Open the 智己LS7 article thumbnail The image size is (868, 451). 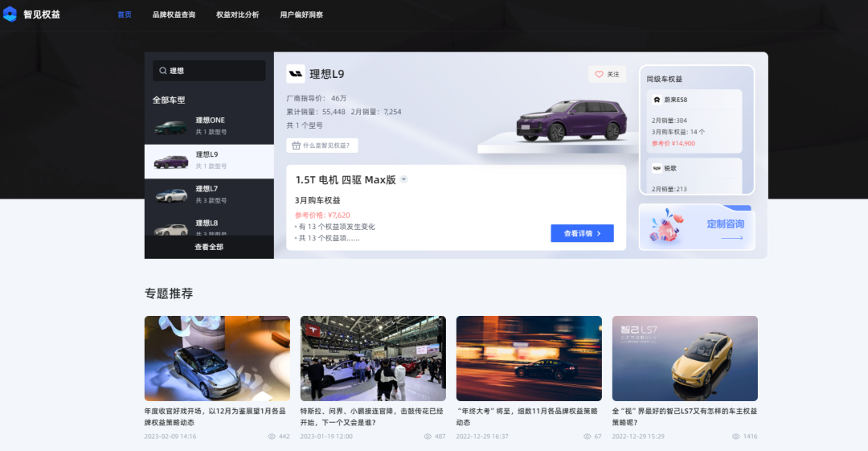coord(685,359)
